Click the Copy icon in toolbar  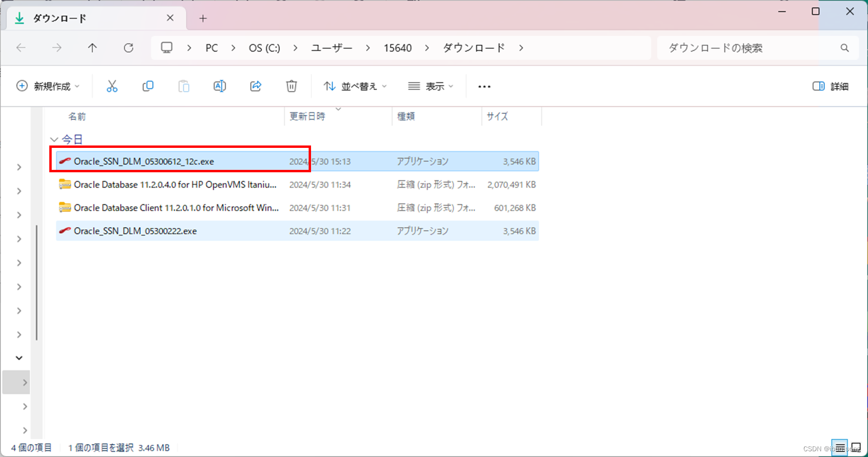point(148,86)
